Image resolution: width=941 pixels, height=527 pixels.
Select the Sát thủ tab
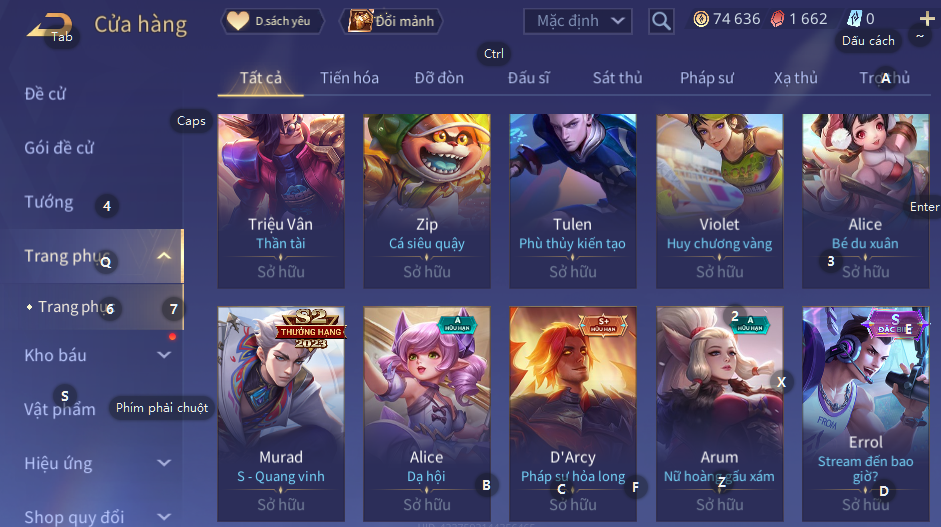[618, 78]
